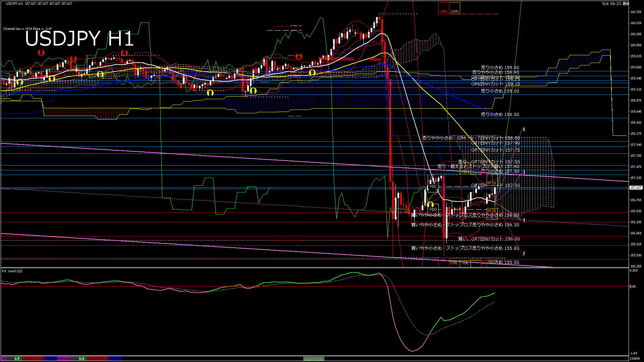Click the 買い、OP7日NYカット 156.00 label
The height and width of the screenshot is (362, 644).
[489, 239]
